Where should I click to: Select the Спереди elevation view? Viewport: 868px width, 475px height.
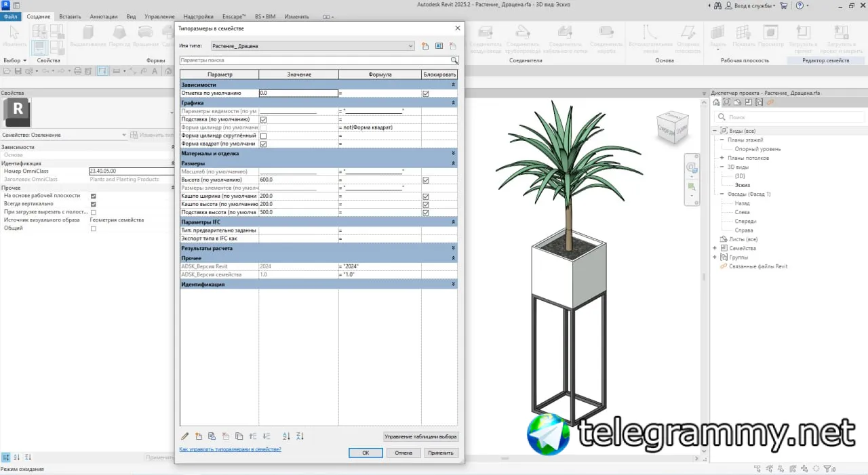tap(745, 221)
